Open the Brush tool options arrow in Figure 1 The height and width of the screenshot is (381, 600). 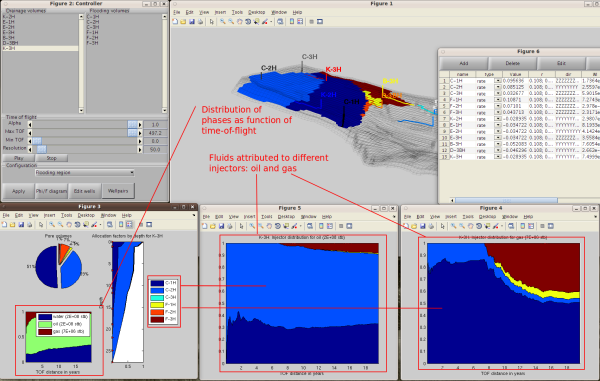[271, 22]
